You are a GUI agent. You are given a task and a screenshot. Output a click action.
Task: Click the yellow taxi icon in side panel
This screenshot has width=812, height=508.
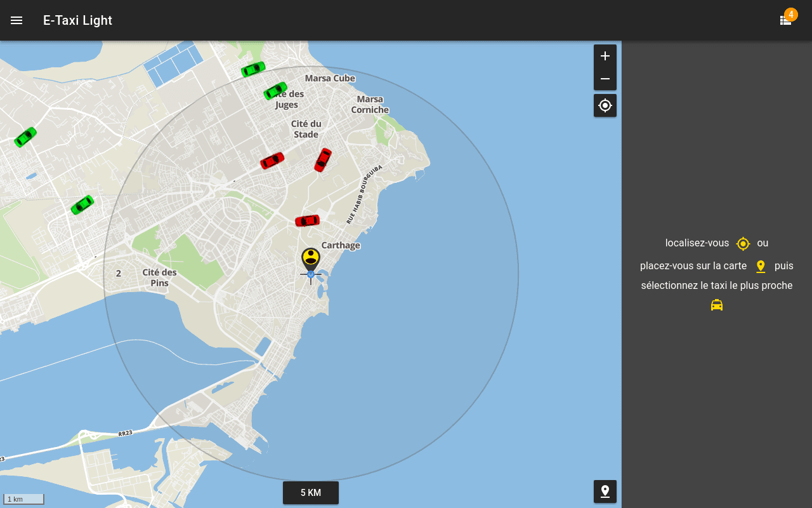[x=717, y=305]
